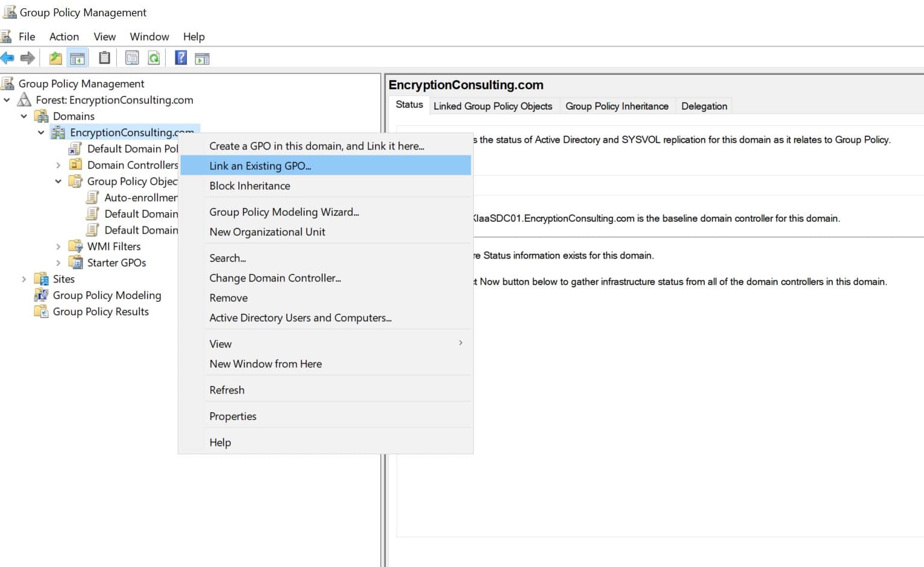
Task: Click the green Refresh icon in toolbar
Action: (154, 58)
